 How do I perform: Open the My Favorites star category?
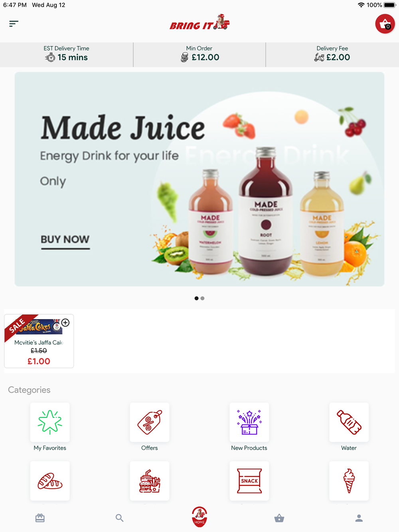tap(50, 422)
